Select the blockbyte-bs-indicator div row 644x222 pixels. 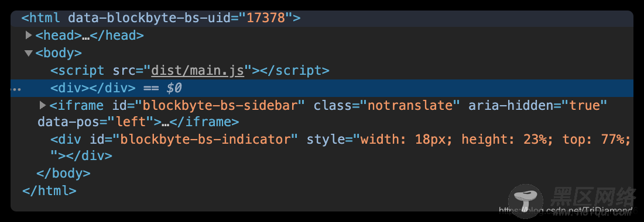coord(341,147)
